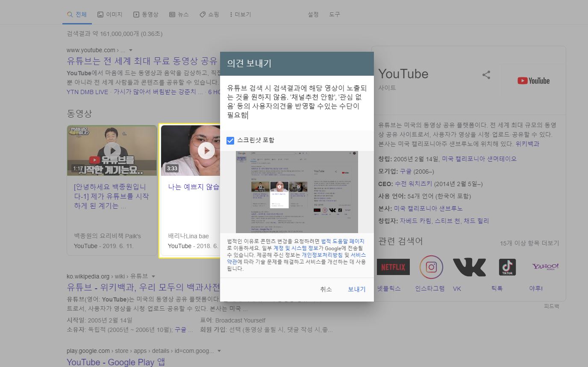The width and height of the screenshot is (588, 367).
Task: Click the Instagram logo icon
Action: click(431, 267)
